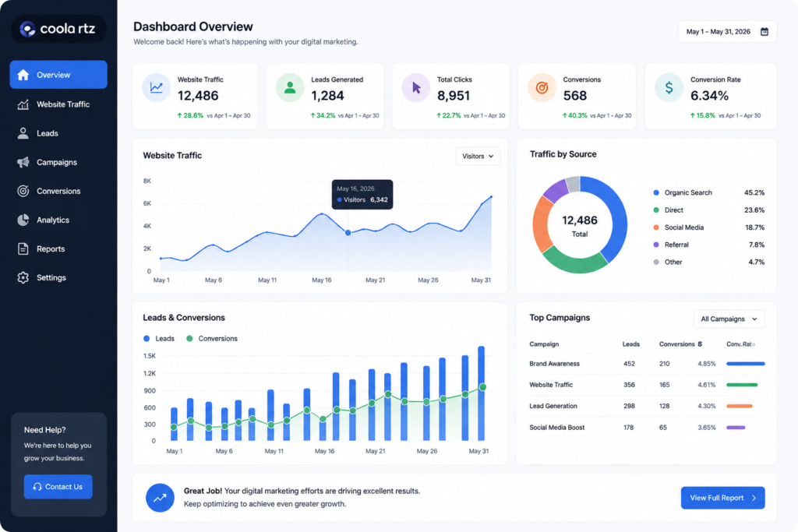Click the coola rtz logo icon
The image size is (798, 532).
[x=27, y=29]
